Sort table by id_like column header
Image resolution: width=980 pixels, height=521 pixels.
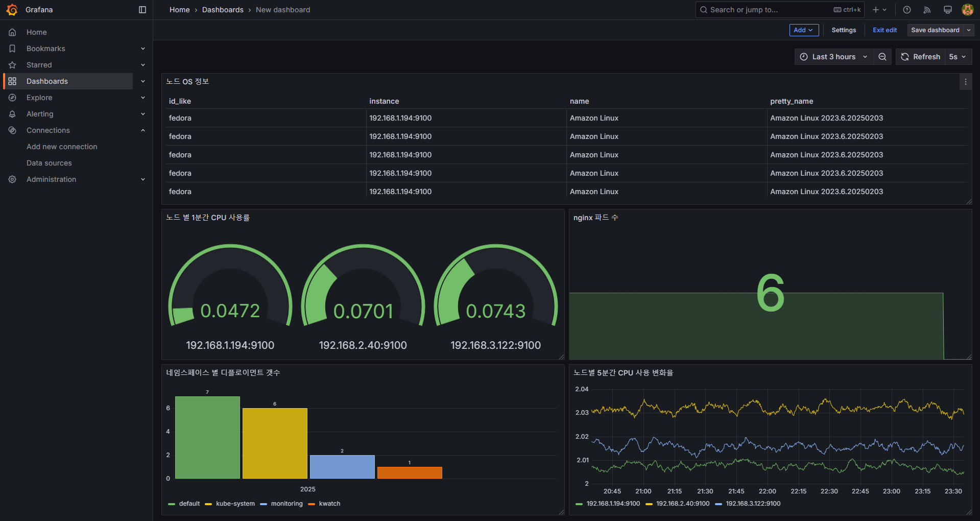[180, 101]
